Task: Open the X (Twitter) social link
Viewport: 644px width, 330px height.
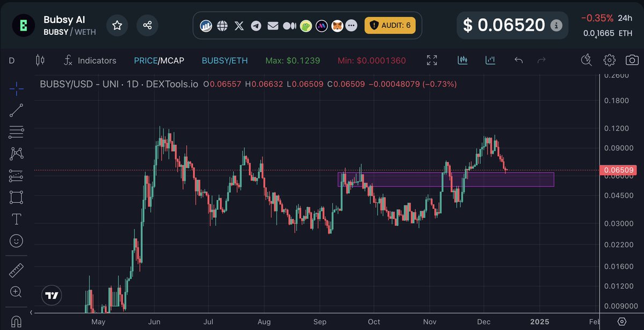Action: tap(239, 25)
